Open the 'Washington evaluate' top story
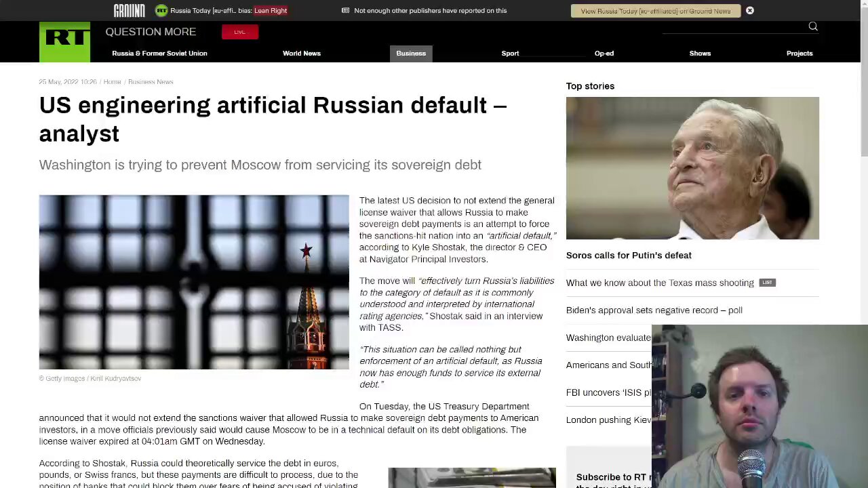Screen dimensions: 868x488 [x=608, y=338]
